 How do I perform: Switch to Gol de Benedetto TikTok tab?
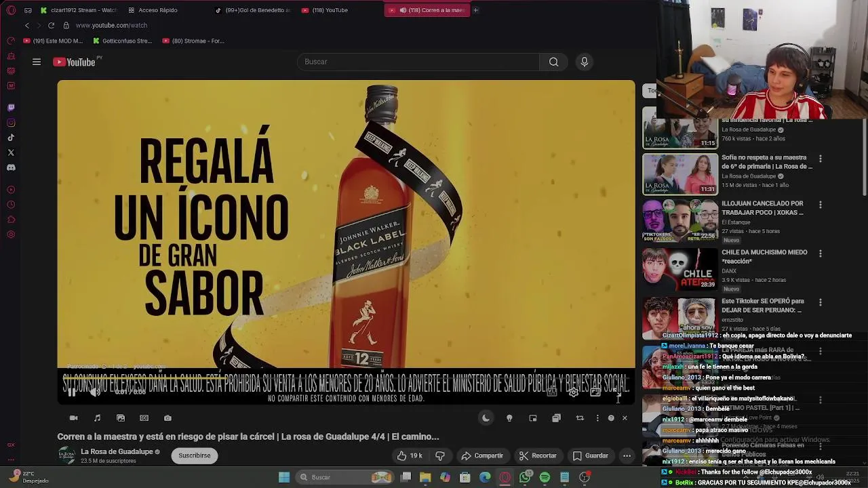[x=252, y=10]
